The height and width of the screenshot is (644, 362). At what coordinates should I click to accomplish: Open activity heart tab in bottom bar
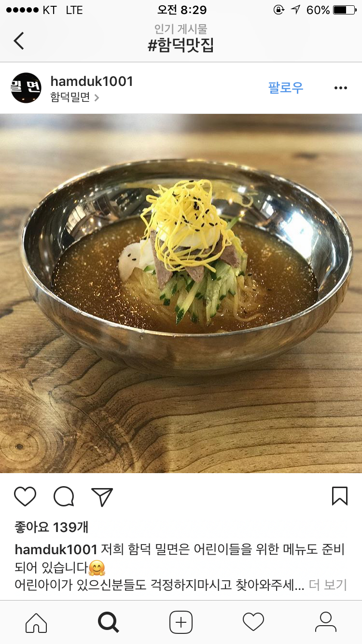click(253, 622)
